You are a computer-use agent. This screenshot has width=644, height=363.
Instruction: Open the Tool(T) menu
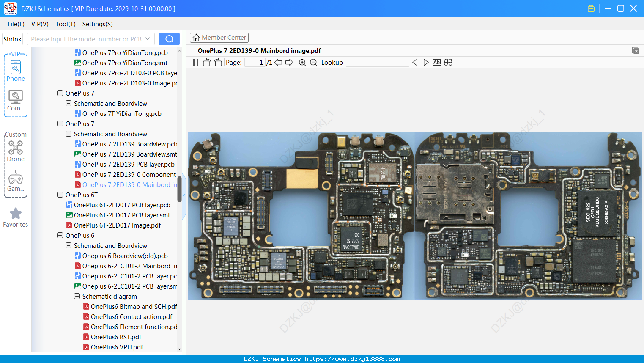[x=66, y=24]
